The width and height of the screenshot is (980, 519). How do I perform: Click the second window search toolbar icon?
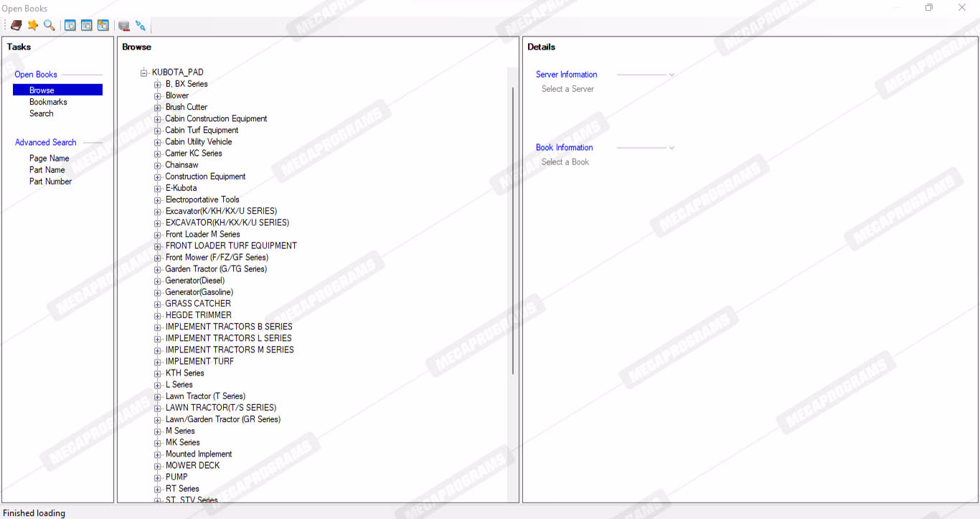tap(87, 26)
